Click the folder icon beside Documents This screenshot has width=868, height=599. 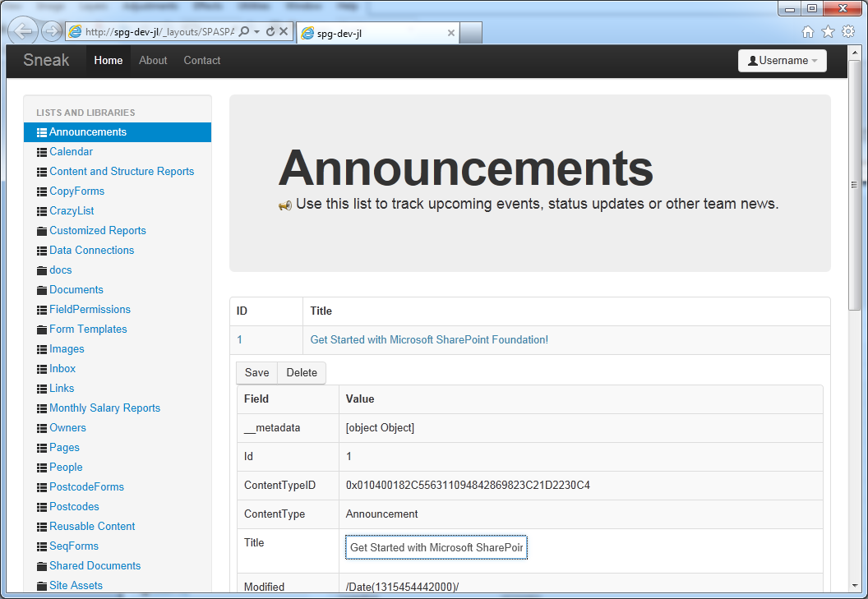(42, 290)
